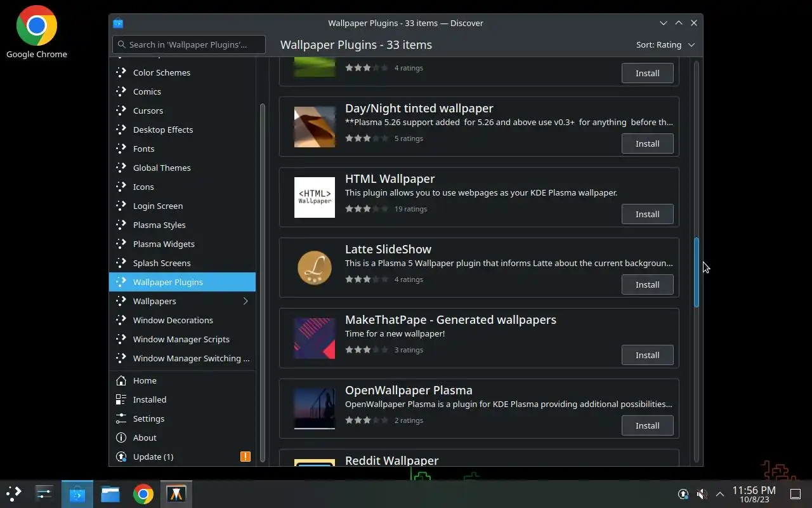
Task: Click the Update arrow icon in sidebar
Action: (x=121, y=457)
